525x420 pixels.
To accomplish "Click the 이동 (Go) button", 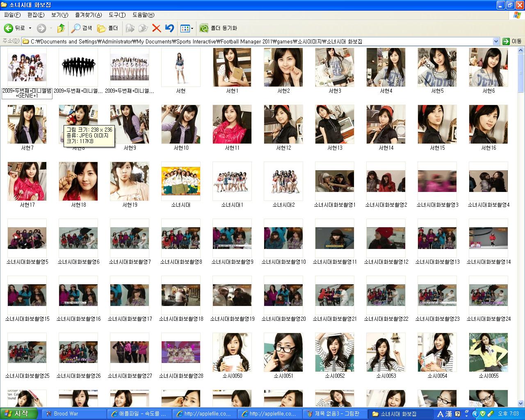I will pyautogui.click(x=512, y=41).
